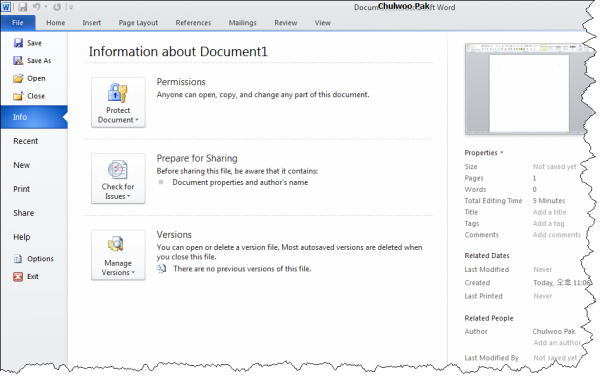Open the References tab

click(193, 23)
